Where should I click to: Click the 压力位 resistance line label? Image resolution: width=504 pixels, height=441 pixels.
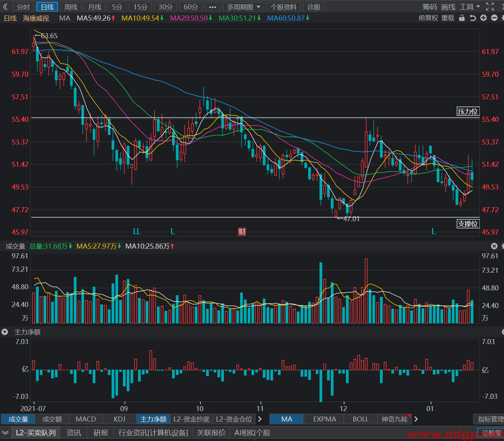tap(468, 111)
